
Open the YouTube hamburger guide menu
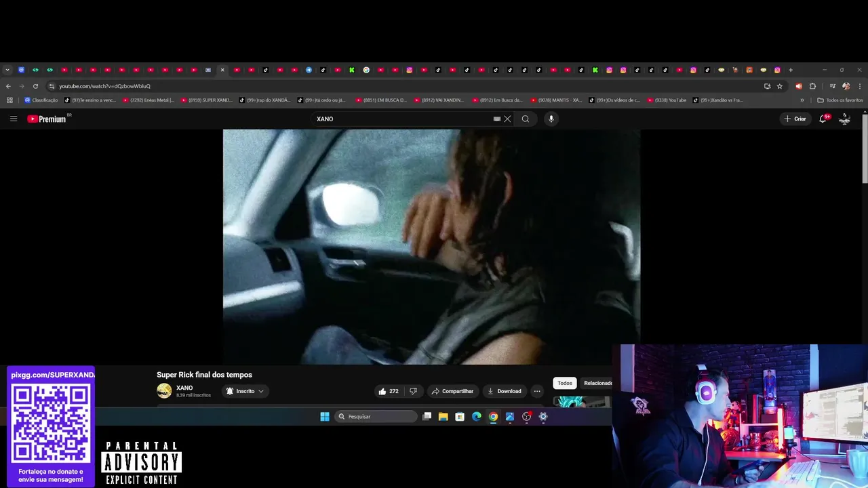tap(13, 119)
